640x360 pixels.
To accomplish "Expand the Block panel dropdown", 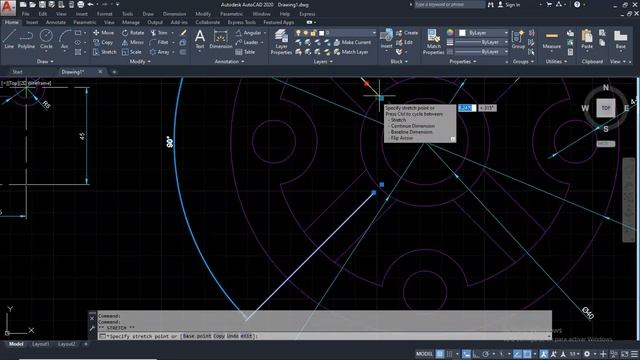I will (399, 62).
